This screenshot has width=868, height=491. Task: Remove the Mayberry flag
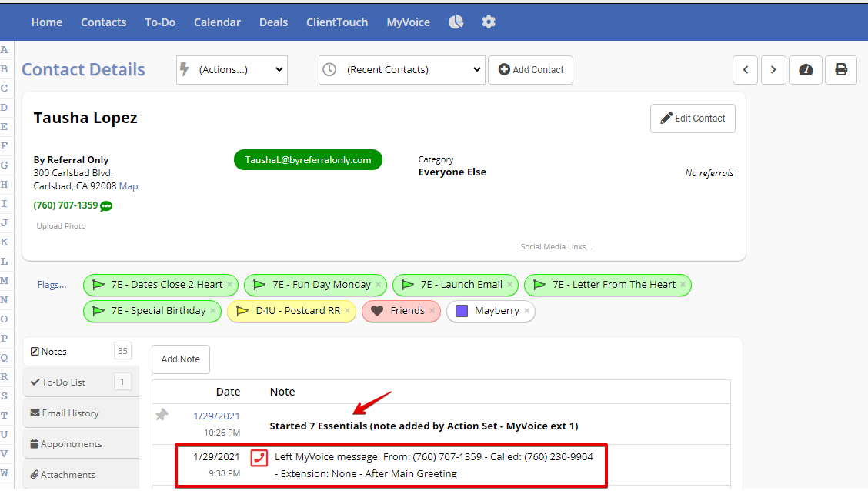coord(526,311)
